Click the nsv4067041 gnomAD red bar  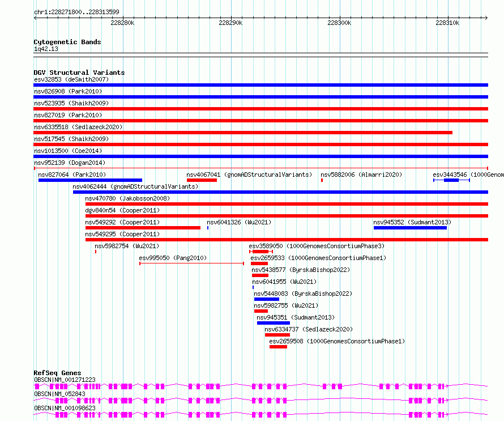[x=202, y=180]
